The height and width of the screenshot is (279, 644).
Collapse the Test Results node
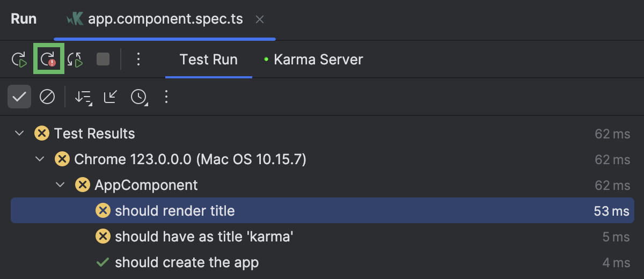20,134
